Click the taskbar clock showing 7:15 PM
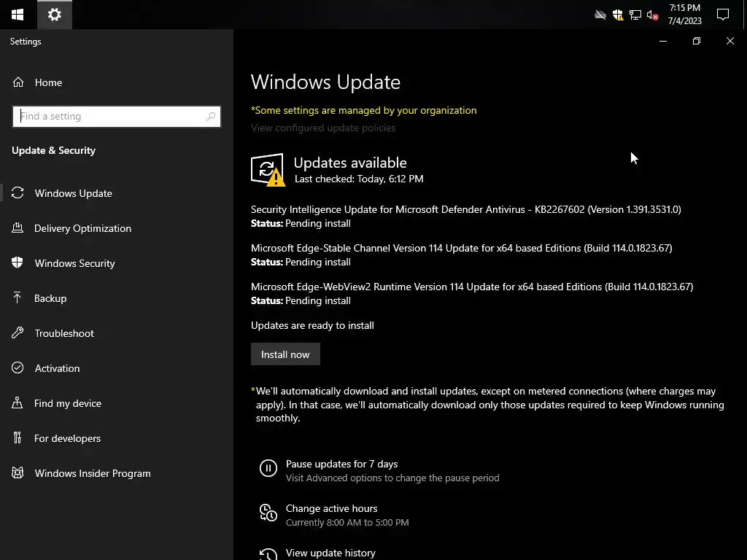This screenshot has height=560, width=747. click(x=684, y=15)
